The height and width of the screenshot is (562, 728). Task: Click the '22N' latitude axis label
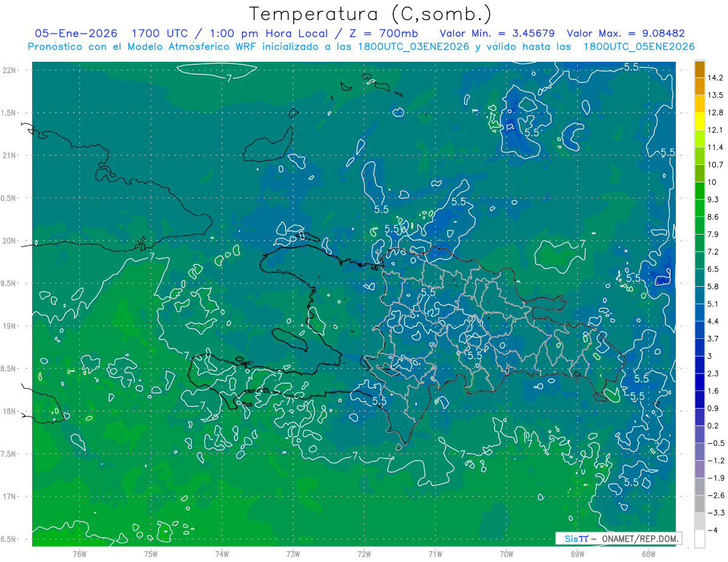point(10,70)
